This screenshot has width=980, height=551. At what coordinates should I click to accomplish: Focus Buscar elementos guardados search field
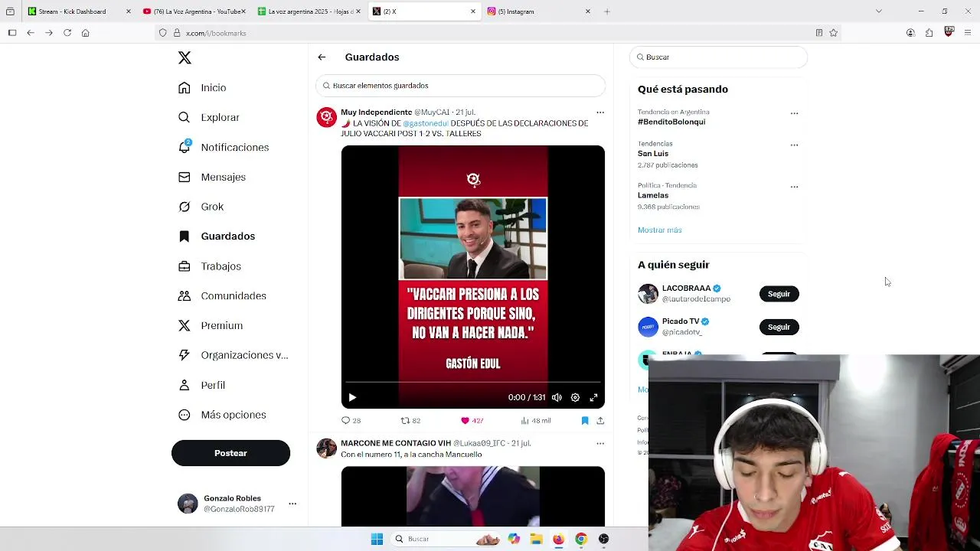(460, 86)
